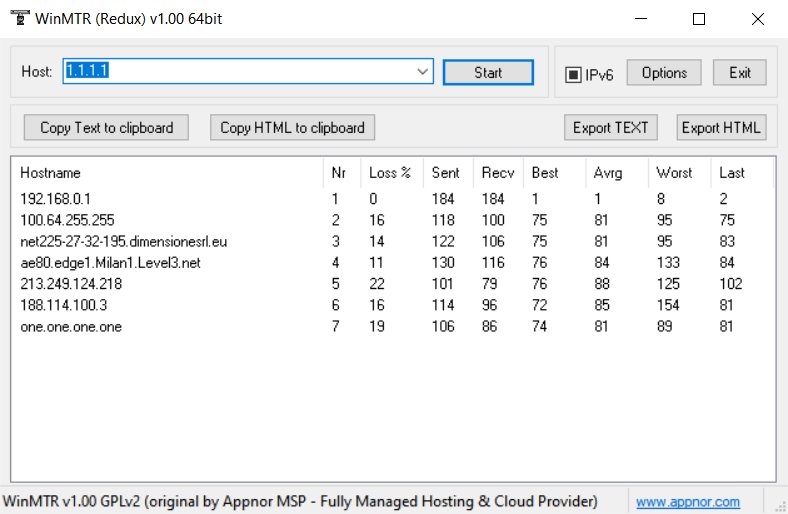Maximize the WinMTR window
The height and width of the screenshot is (514, 788).
coord(699,19)
